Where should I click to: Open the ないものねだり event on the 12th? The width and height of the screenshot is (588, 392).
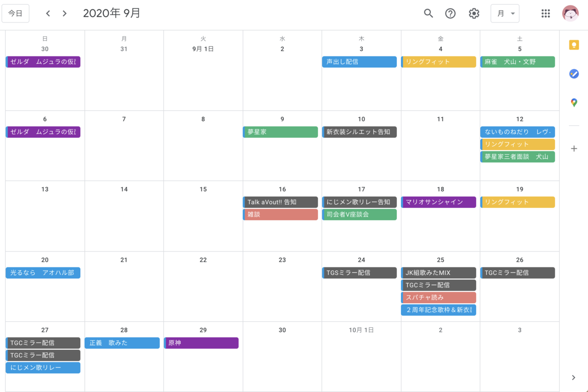[517, 132]
